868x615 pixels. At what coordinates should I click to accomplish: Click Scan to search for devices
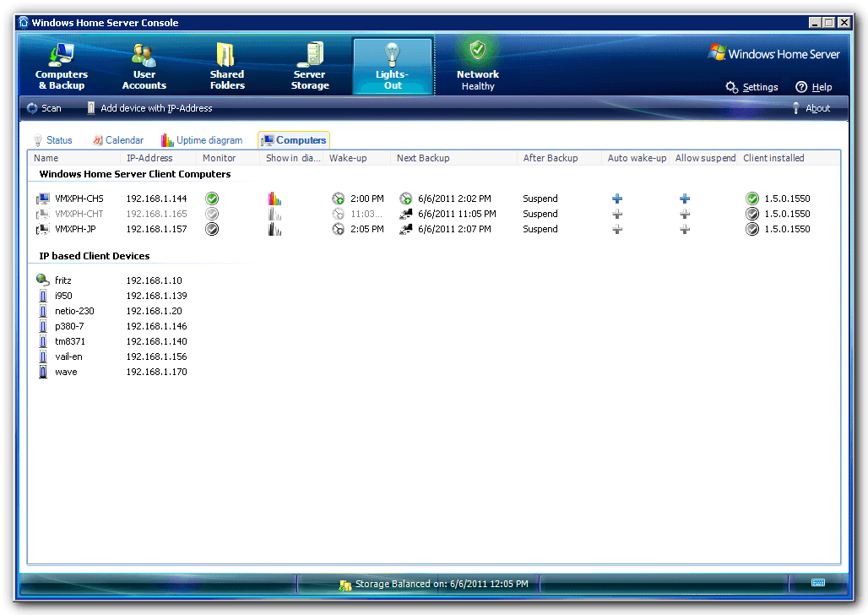[x=44, y=108]
